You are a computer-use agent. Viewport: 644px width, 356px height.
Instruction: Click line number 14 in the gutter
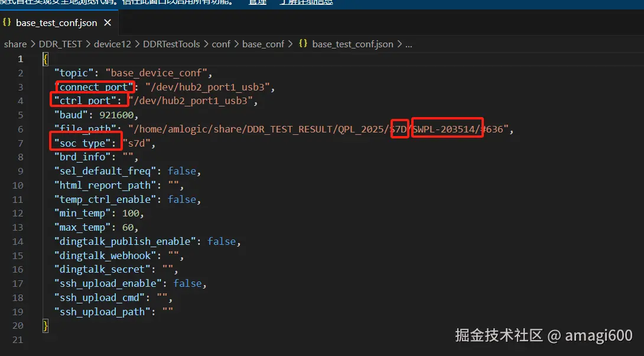pyautogui.click(x=18, y=241)
